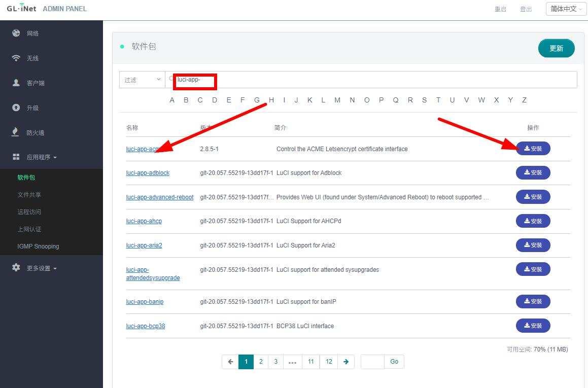Select 上网认证 in the sidebar
Viewport: 588px width, 388px height.
(29, 229)
